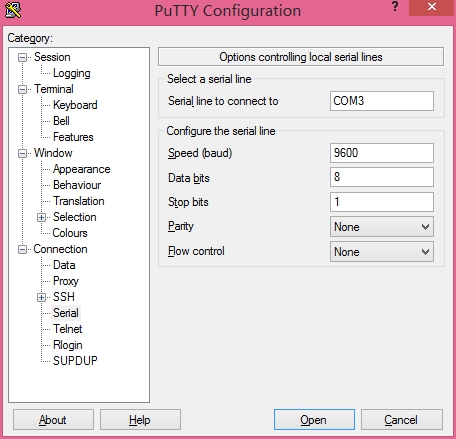Collapse the Terminal tree node
The width and height of the screenshot is (456, 439).
[x=22, y=89]
